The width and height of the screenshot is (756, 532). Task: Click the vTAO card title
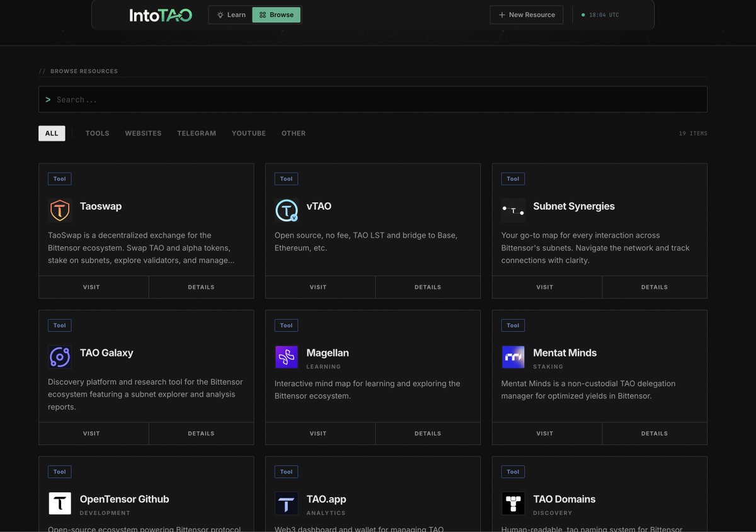319,207
